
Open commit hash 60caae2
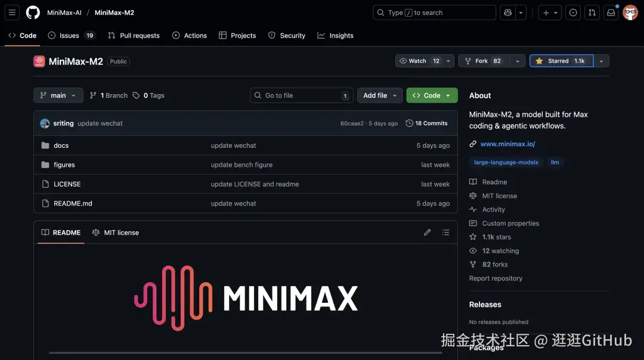(x=352, y=123)
